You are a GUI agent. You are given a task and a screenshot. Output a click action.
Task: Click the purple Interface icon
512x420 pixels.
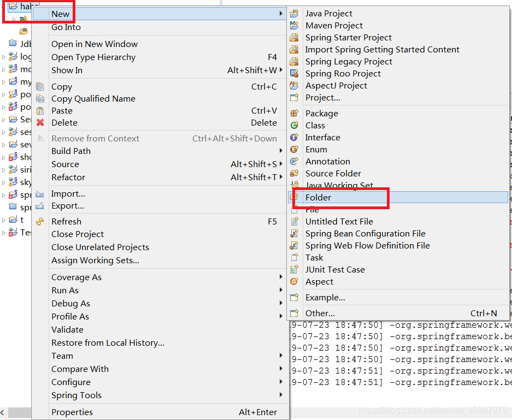coord(294,138)
